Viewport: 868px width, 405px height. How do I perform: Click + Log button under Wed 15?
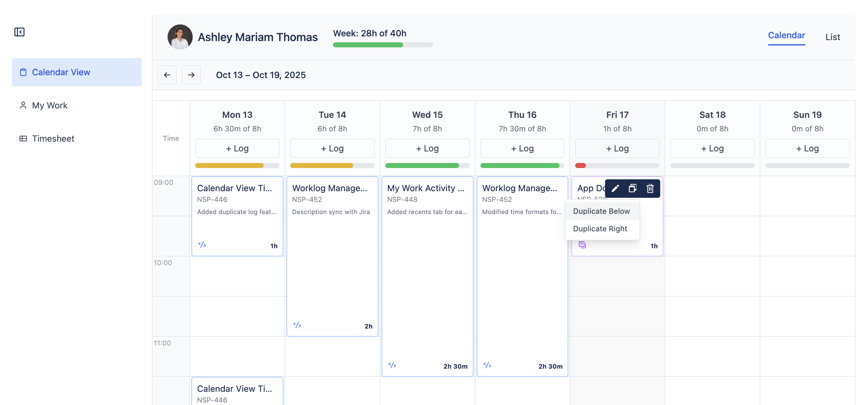[x=427, y=149]
